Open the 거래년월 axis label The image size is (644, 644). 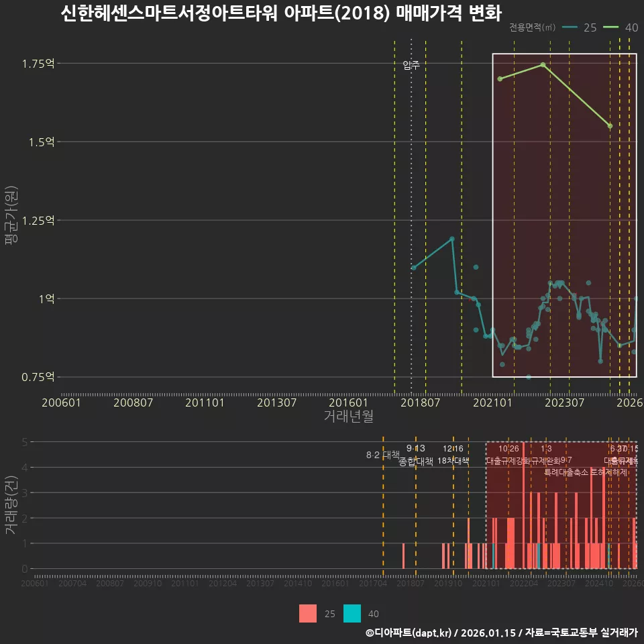click(x=350, y=415)
